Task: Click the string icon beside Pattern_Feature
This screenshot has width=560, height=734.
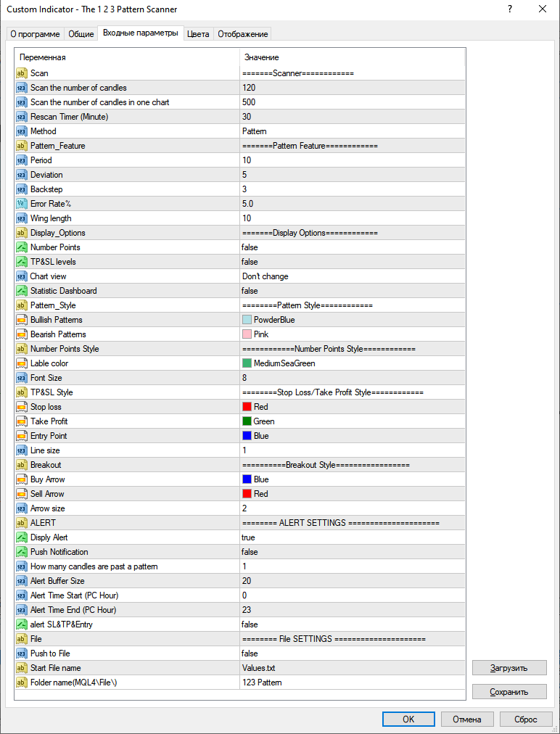Action: pyautogui.click(x=22, y=146)
